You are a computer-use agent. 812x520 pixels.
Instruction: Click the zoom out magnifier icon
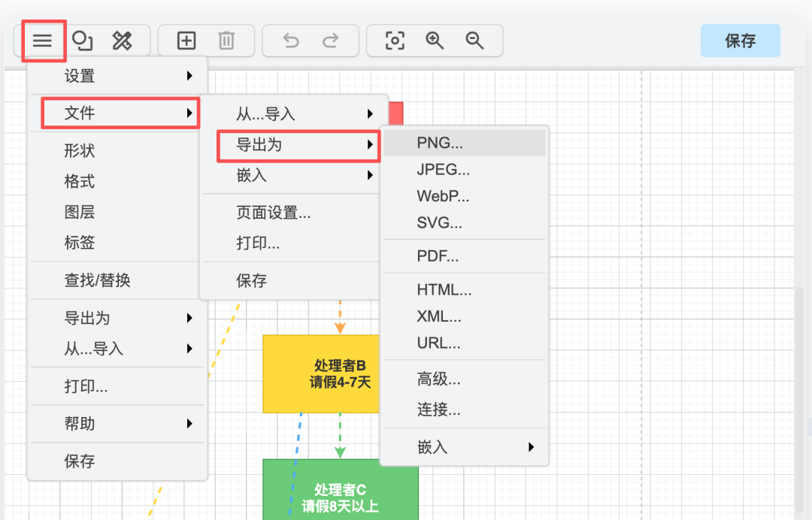coord(474,41)
